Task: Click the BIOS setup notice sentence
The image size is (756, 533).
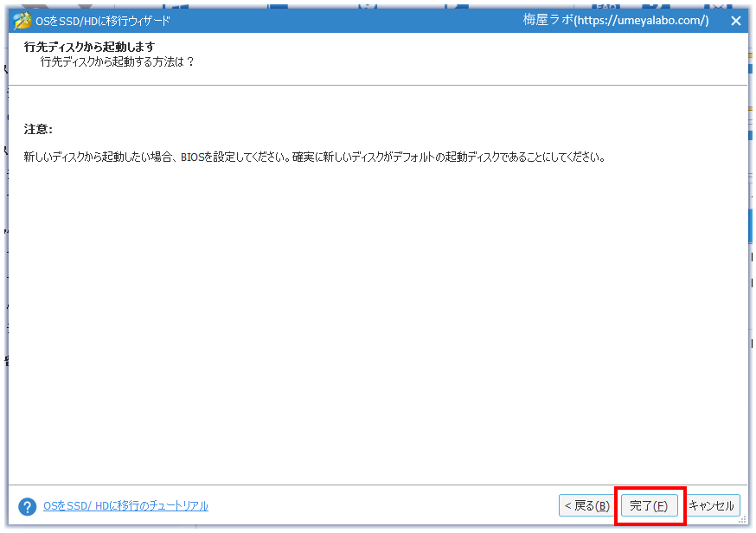Action: (314, 157)
